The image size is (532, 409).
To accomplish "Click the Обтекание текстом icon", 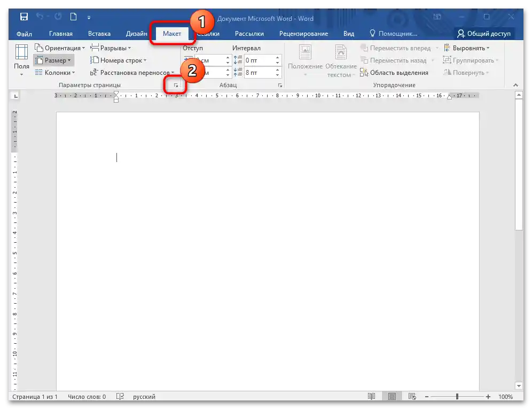I will (341, 61).
